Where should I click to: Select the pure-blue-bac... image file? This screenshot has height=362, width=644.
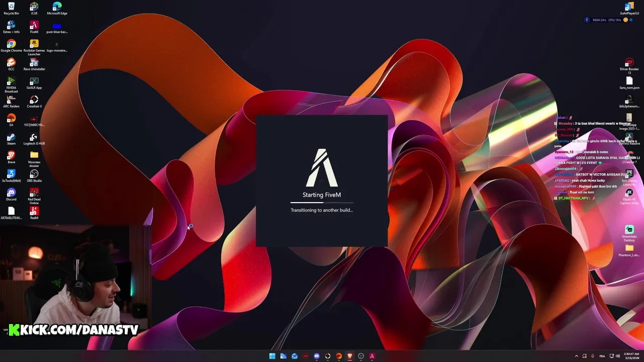pyautogui.click(x=57, y=28)
